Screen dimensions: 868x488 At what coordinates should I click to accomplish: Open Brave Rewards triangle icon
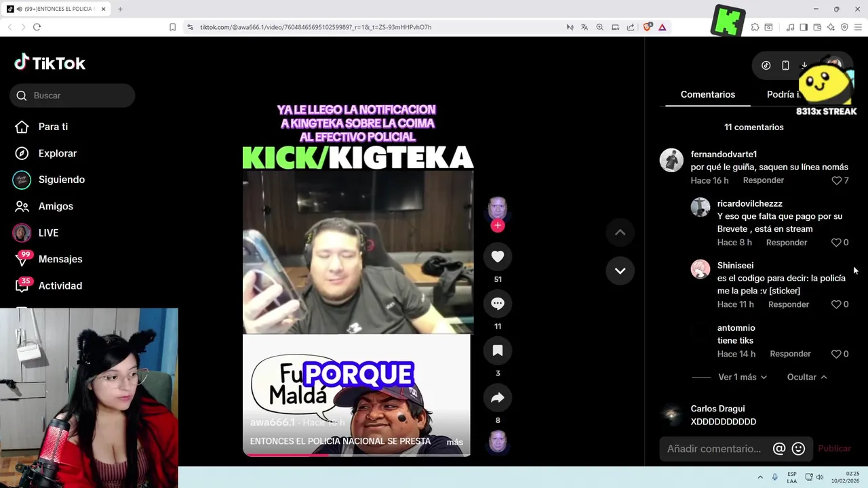click(662, 27)
